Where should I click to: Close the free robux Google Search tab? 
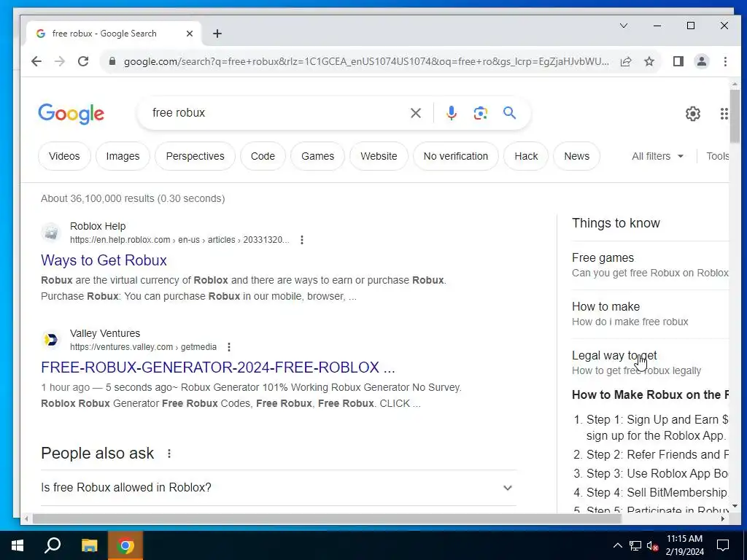point(189,34)
